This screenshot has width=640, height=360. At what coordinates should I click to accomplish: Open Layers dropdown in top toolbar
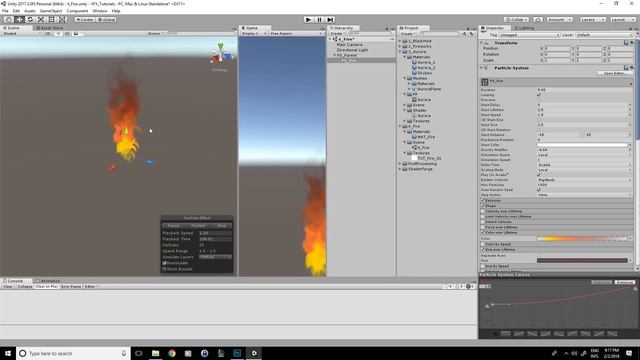(x=593, y=19)
